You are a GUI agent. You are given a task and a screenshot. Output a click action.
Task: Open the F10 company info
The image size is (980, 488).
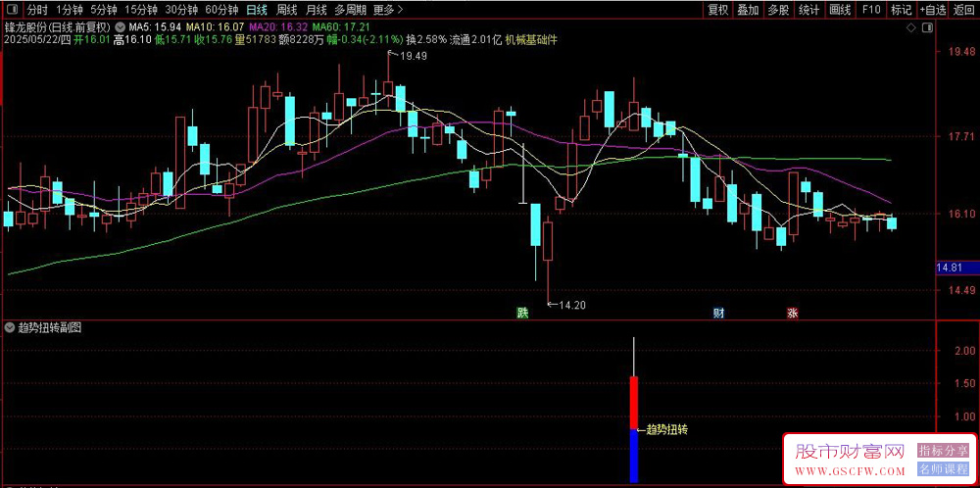point(871,10)
